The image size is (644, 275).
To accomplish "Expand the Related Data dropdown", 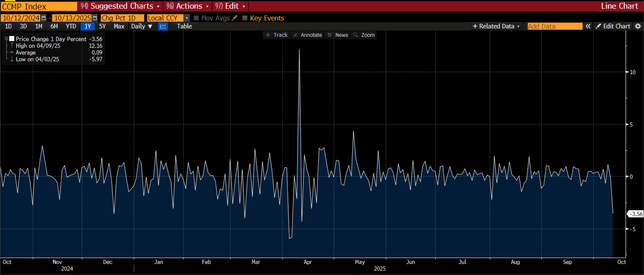I will 496,26.
